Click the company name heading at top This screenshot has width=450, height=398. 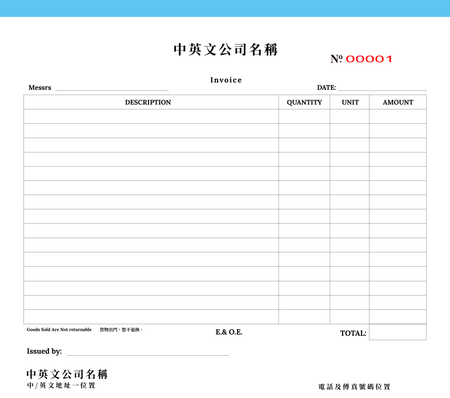[x=226, y=49]
